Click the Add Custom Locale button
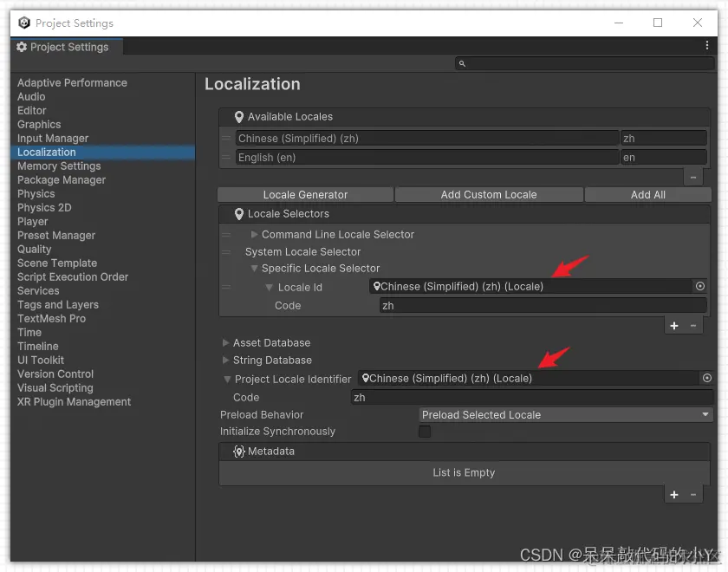Viewport: 728px width, 572px height. pyautogui.click(x=488, y=194)
